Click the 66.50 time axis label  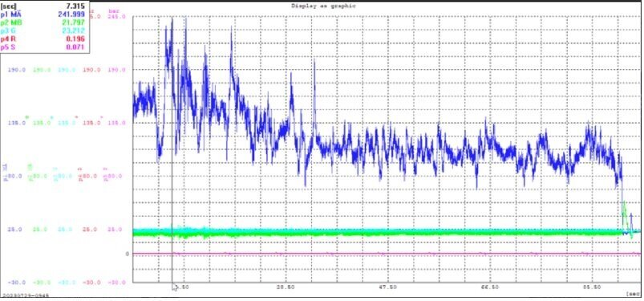(489, 287)
